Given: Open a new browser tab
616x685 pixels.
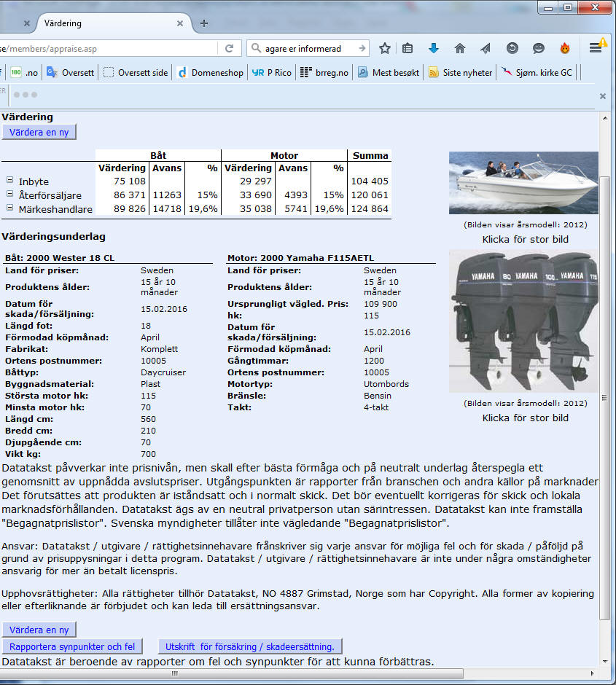Looking at the screenshot, I should click(x=204, y=23).
